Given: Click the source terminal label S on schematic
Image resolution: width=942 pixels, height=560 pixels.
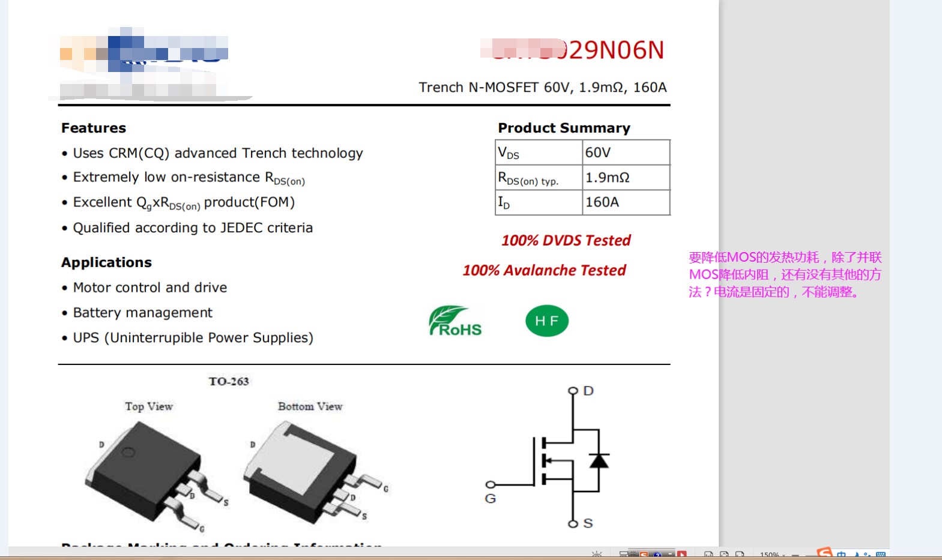Looking at the screenshot, I should point(588,523).
